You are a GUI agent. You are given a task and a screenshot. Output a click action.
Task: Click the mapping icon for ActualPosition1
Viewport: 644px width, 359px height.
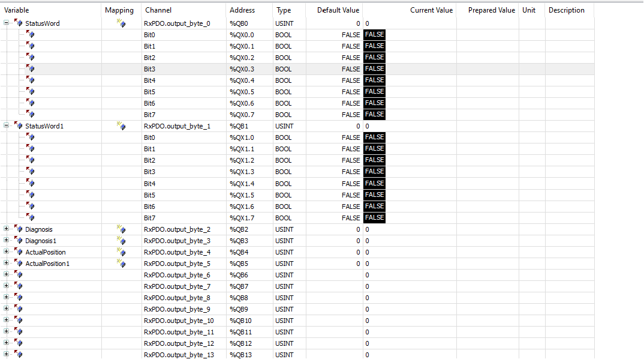pos(121,264)
